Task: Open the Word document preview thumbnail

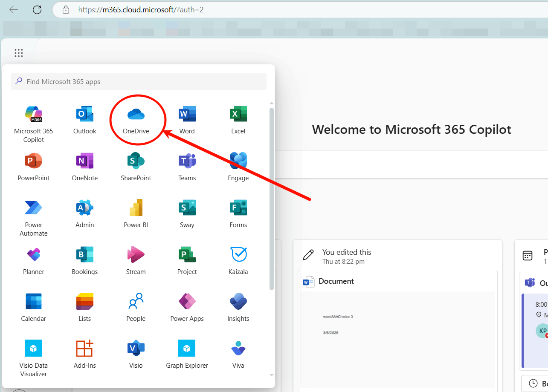Action: pos(397,340)
